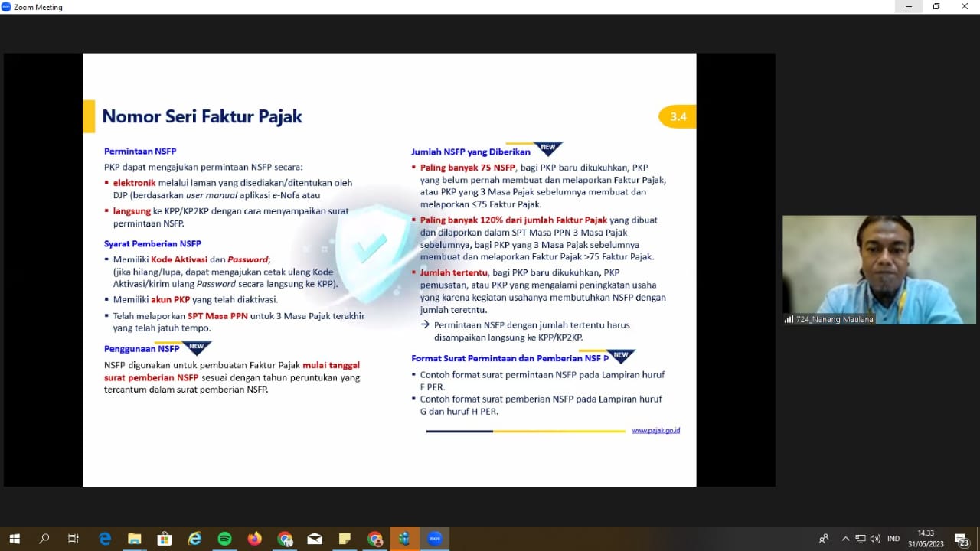Click the www.pajak.go.id link on the slide
Screen dimensions: 980x551
655,431
